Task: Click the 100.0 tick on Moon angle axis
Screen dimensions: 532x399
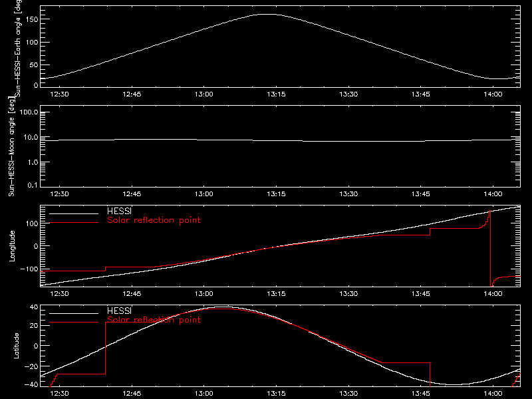Action: [29, 112]
